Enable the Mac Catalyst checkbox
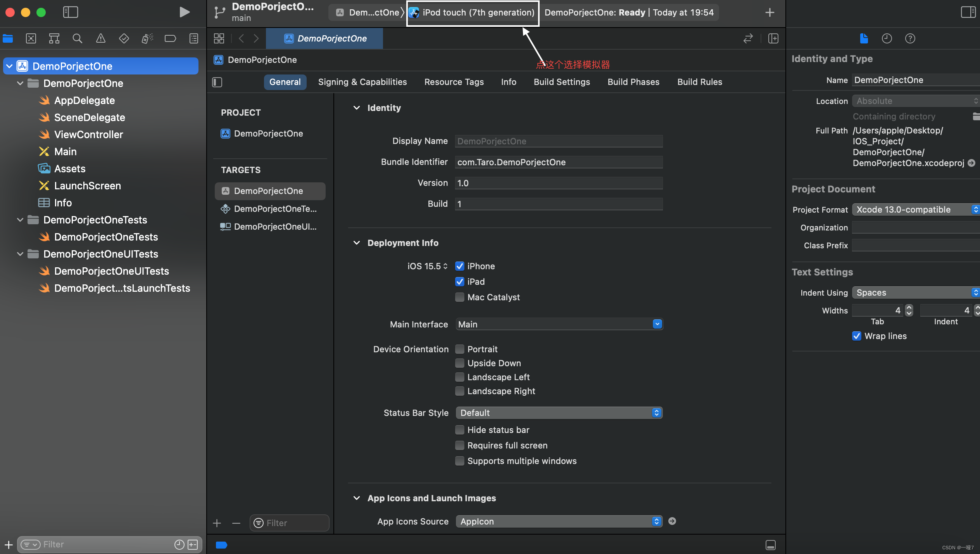This screenshot has height=554, width=980. [x=460, y=297]
